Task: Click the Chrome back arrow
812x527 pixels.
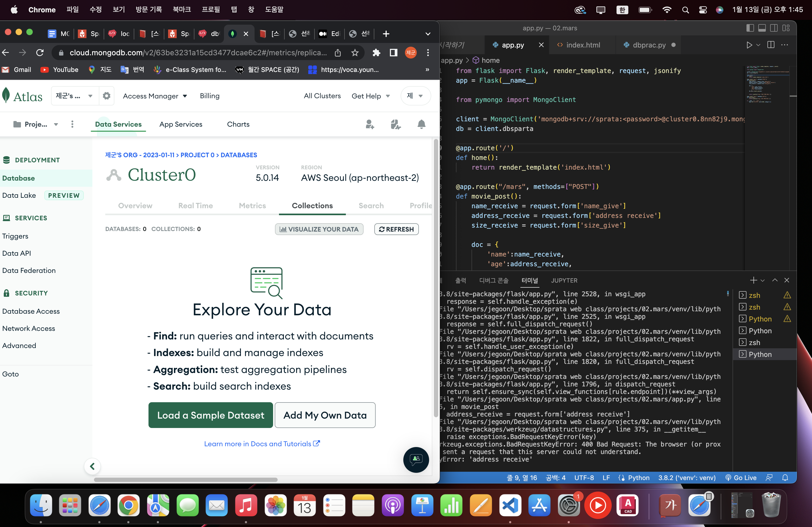Action: (5, 53)
